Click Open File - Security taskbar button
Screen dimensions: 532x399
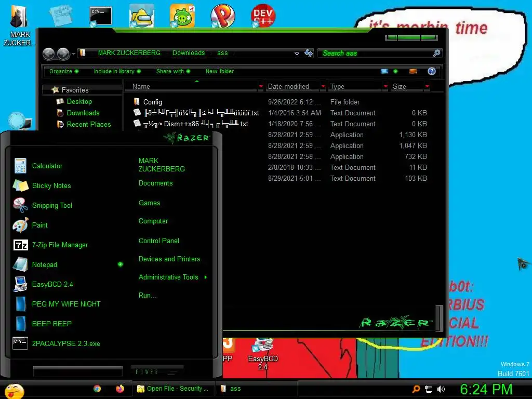point(173,389)
